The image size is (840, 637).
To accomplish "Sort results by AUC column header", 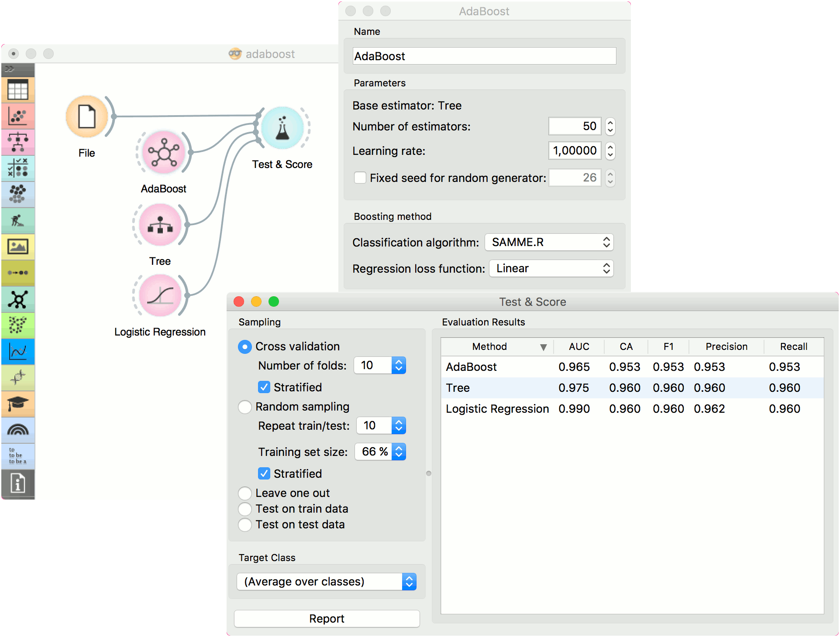I will [x=579, y=347].
